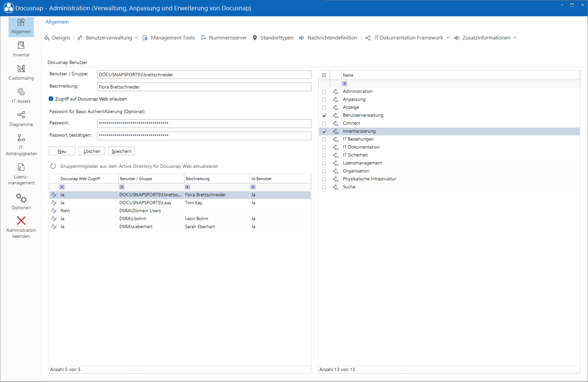Image resolution: width=588 pixels, height=382 pixels.
Task: Click the Nachrichtendefinition icon
Action: (x=301, y=38)
